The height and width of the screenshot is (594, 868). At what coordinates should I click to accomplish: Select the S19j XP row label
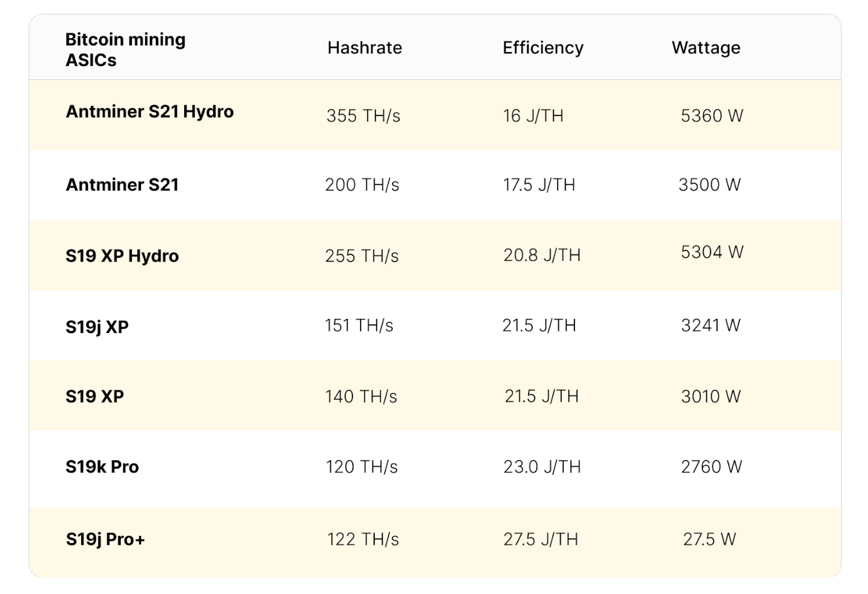coord(97,327)
